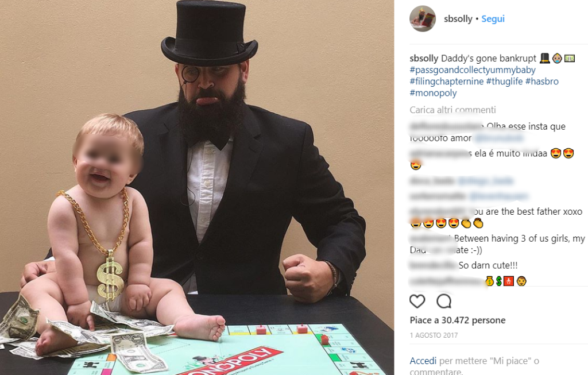Visit the #hasbro hashtag page
The width and height of the screenshot is (588, 375).
[x=541, y=82]
